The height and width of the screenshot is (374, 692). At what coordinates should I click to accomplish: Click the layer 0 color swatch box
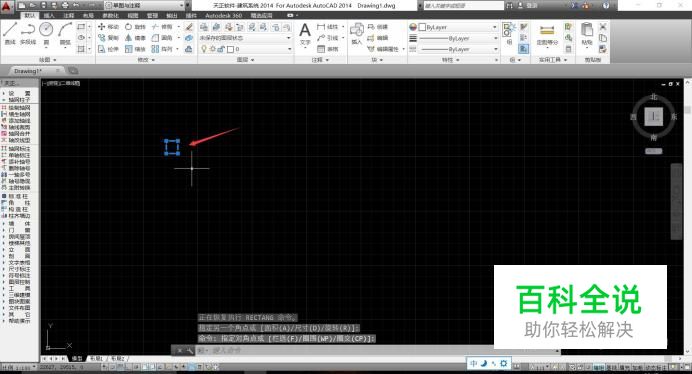(x=230, y=49)
